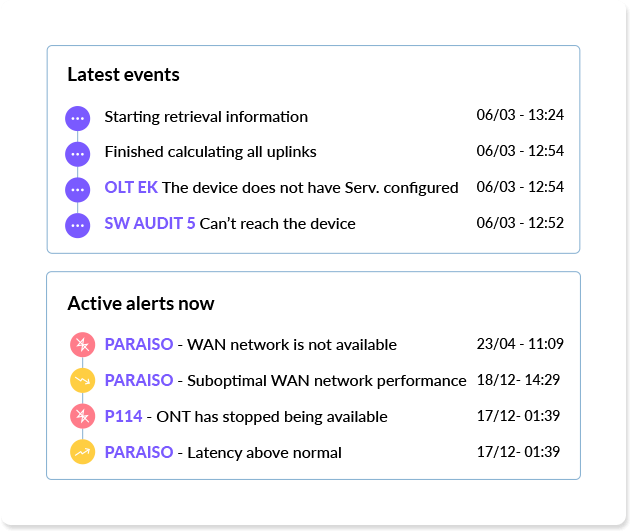Click the 23/04 - 11:09 alert timestamp
631x532 pixels.
[x=520, y=344]
